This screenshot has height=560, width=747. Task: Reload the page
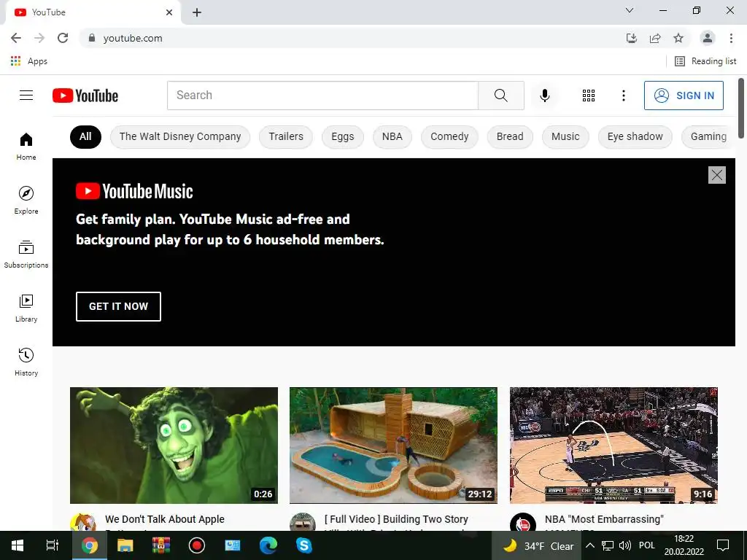(63, 38)
